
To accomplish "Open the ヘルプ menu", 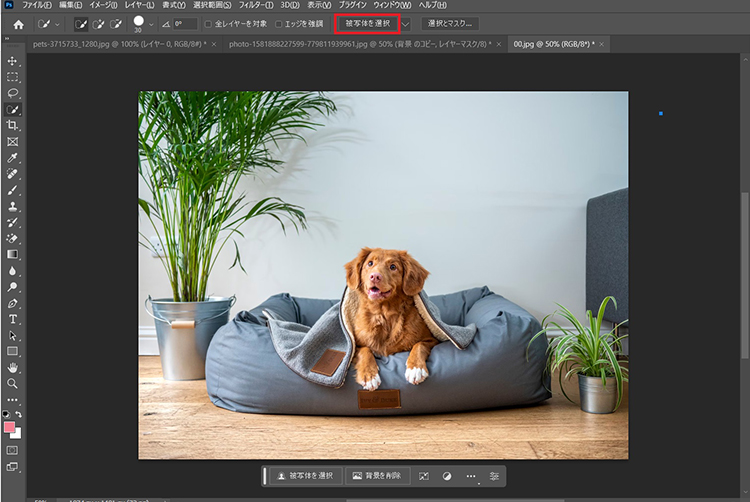I will (432, 5).
